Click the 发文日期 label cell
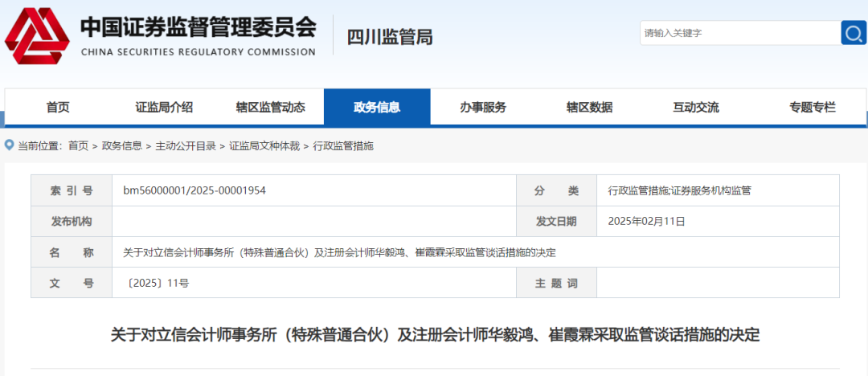Image resolution: width=868 pixels, height=376 pixels. click(556, 222)
